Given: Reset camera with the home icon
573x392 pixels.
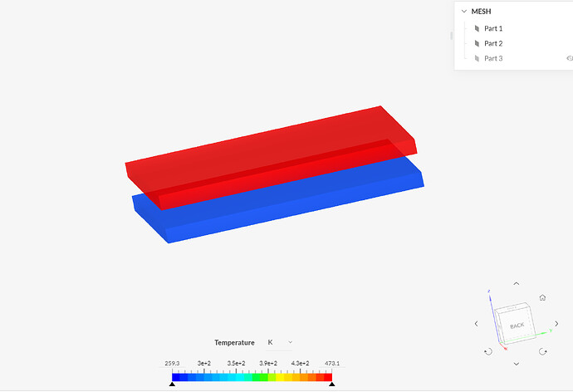Looking at the screenshot, I should 542,298.
